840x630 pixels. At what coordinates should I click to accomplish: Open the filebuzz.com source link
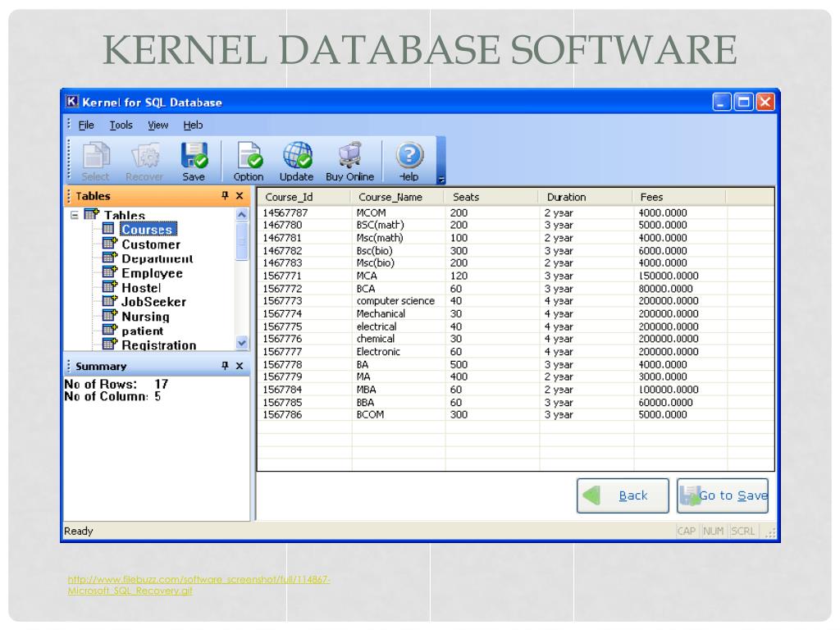199,585
